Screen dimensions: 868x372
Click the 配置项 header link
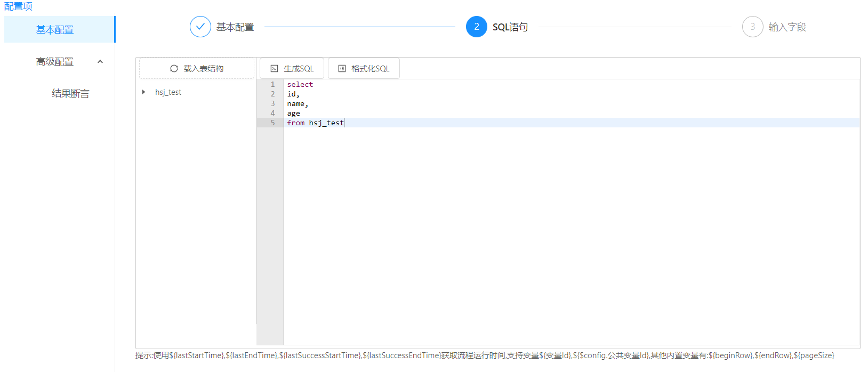(x=18, y=6)
